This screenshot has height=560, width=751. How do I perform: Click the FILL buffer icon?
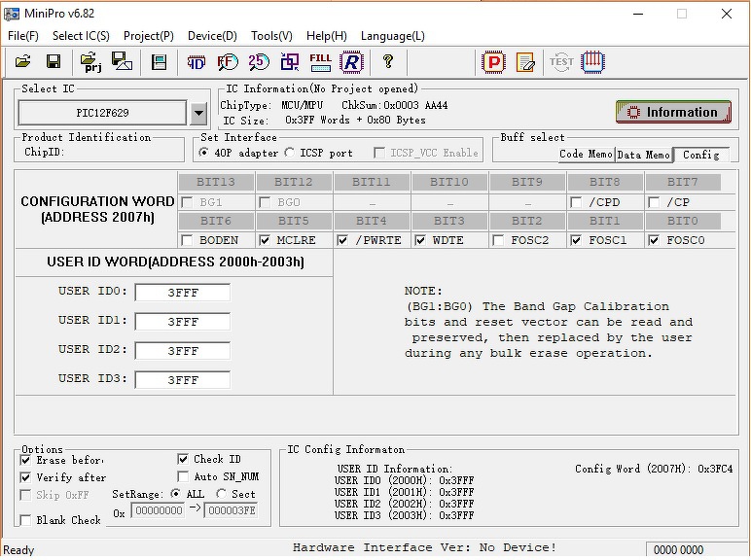(x=320, y=62)
